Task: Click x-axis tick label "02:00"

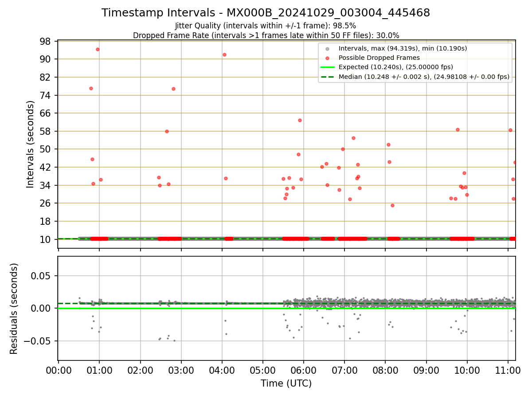Action: [x=140, y=370]
